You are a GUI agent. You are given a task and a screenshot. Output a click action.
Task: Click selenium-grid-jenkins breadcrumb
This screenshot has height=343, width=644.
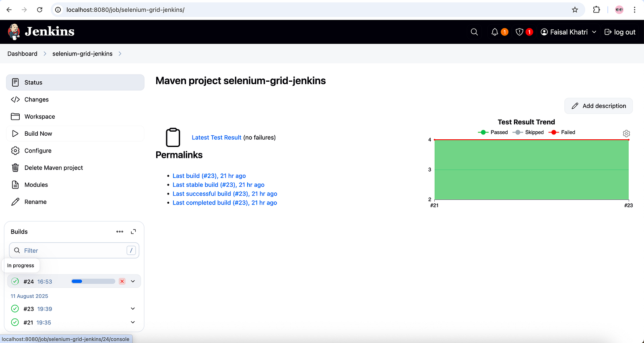click(83, 54)
